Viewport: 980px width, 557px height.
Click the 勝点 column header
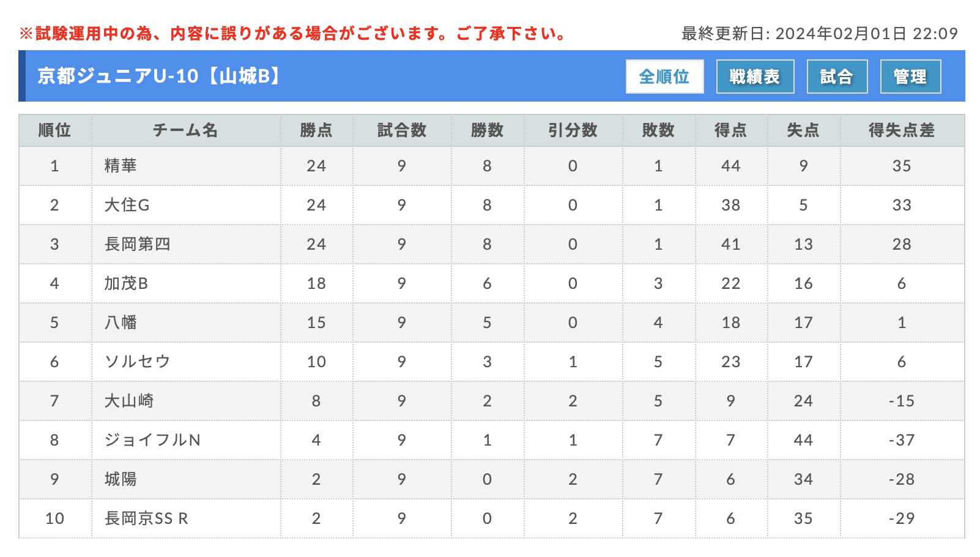(316, 130)
